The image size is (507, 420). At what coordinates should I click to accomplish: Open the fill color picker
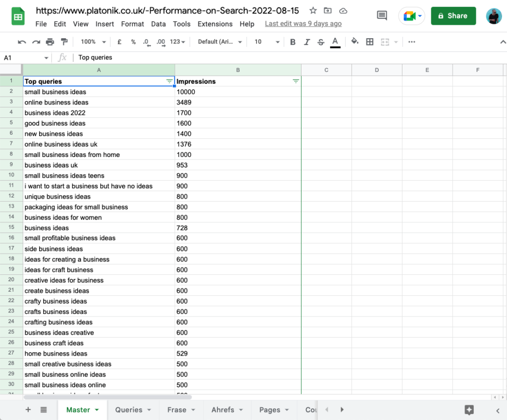click(x=354, y=42)
